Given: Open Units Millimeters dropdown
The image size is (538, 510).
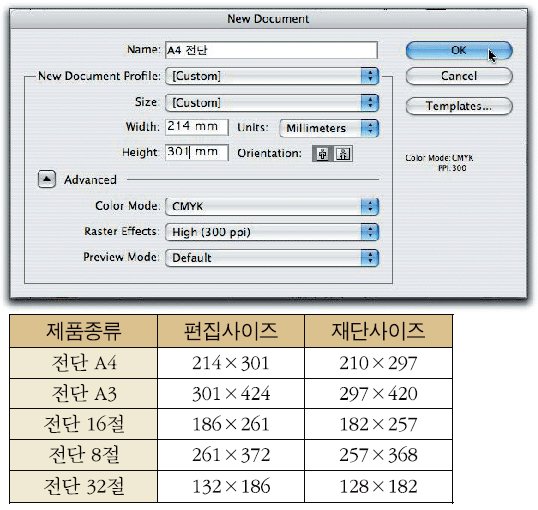Looking at the screenshot, I should (x=329, y=128).
